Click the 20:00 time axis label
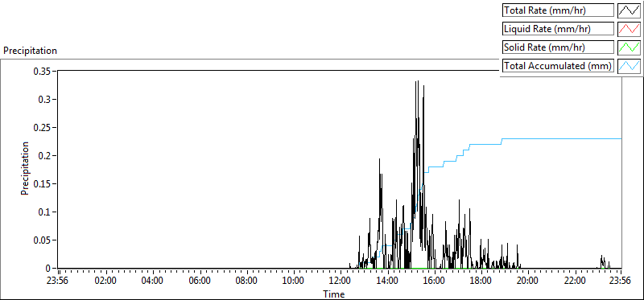The height and width of the screenshot is (300, 644). click(x=528, y=282)
